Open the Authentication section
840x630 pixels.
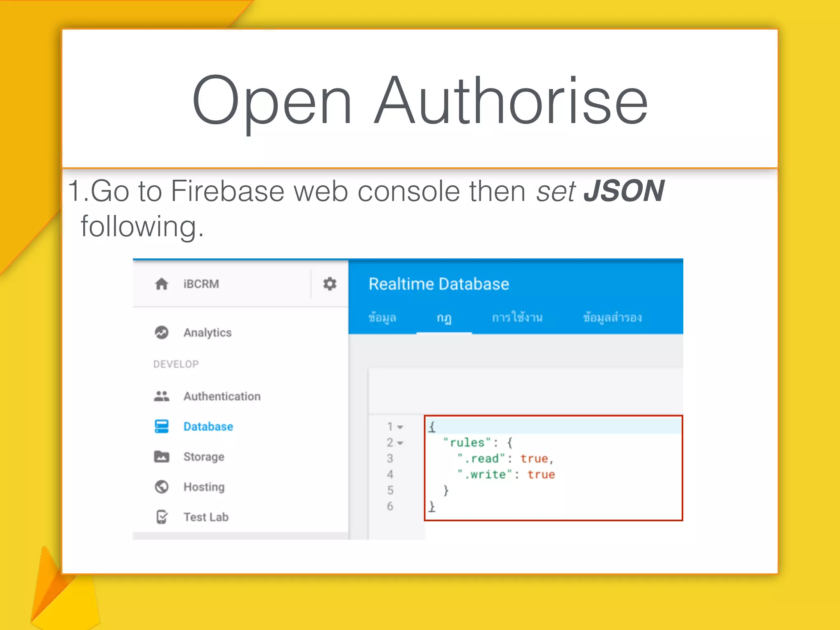click(x=222, y=396)
